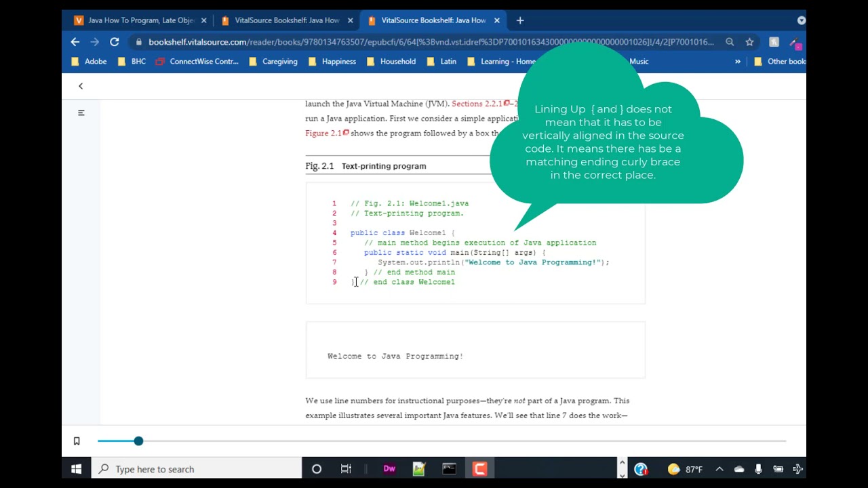Image resolution: width=868 pixels, height=488 pixels.
Task: Bookmark this page with the star icon
Action: (749, 42)
